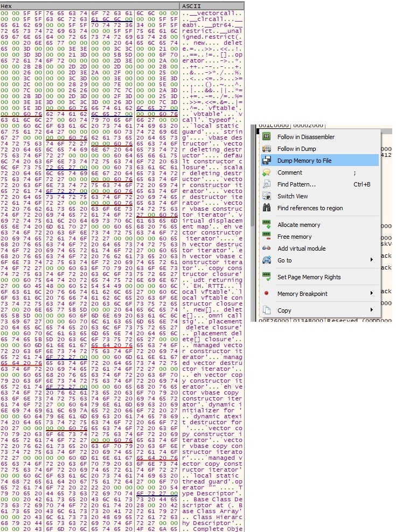
Task: Click the Switch View icon
Action: 266,196
